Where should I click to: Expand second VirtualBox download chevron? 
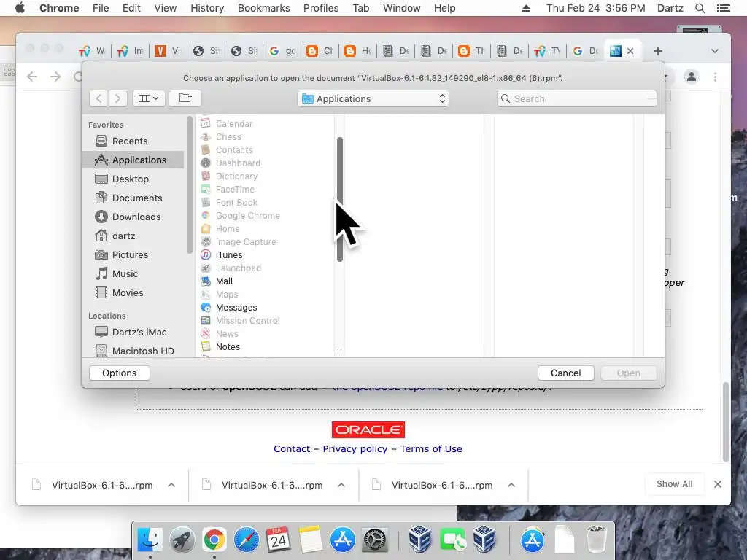pos(341,485)
